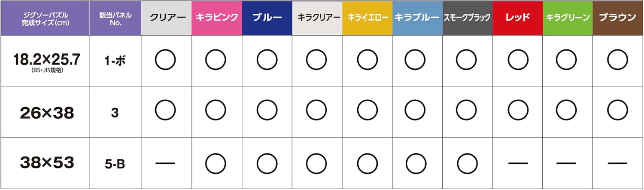
Task: Click the circle for クリアー in 18.2×25.7 row
Action: click(165, 61)
